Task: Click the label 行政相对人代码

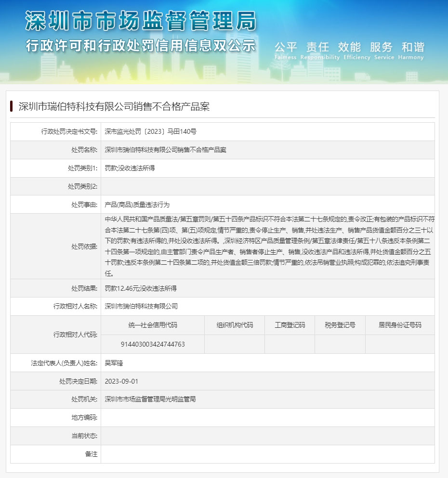Action: pos(75,335)
